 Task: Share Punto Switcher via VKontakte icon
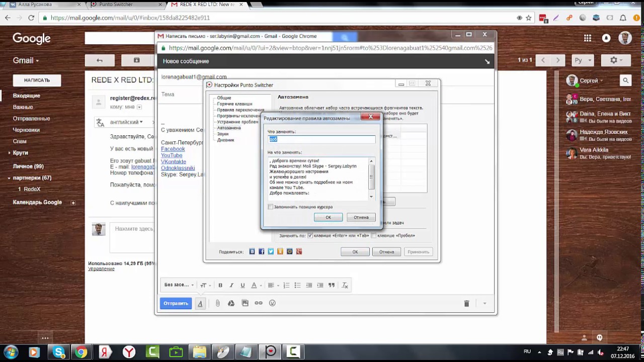tap(252, 251)
